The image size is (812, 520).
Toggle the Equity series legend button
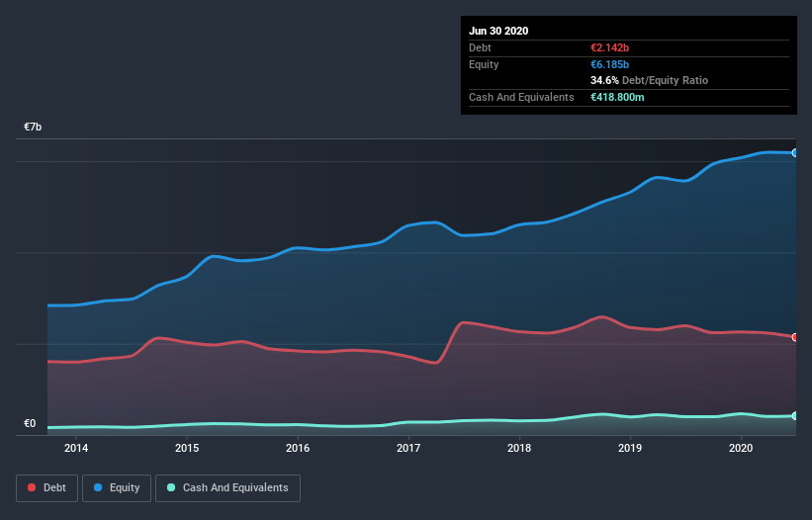(117, 488)
